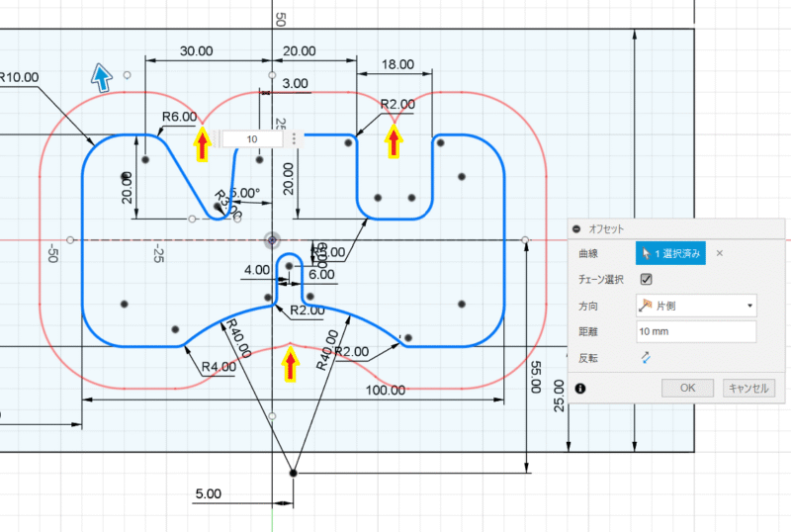The width and height of the screenshot is (791, 532).
Task: Click the 距離 distance input field
Action: 696,331
